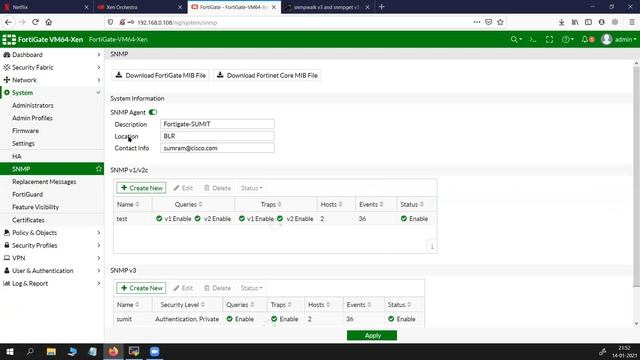
Task: Click the Location input field
Action: [x=217, y=136]
